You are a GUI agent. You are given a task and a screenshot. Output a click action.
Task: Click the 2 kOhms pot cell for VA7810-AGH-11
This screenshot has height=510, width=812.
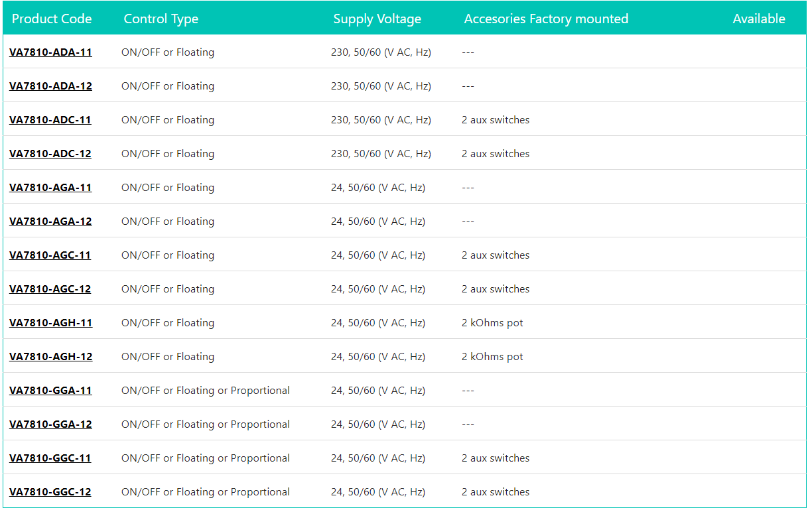(x=492, y=323)
